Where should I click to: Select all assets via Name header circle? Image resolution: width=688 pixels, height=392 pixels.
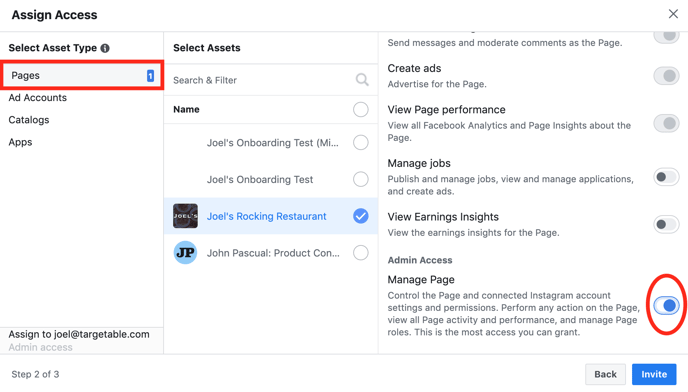coord(361,109)
